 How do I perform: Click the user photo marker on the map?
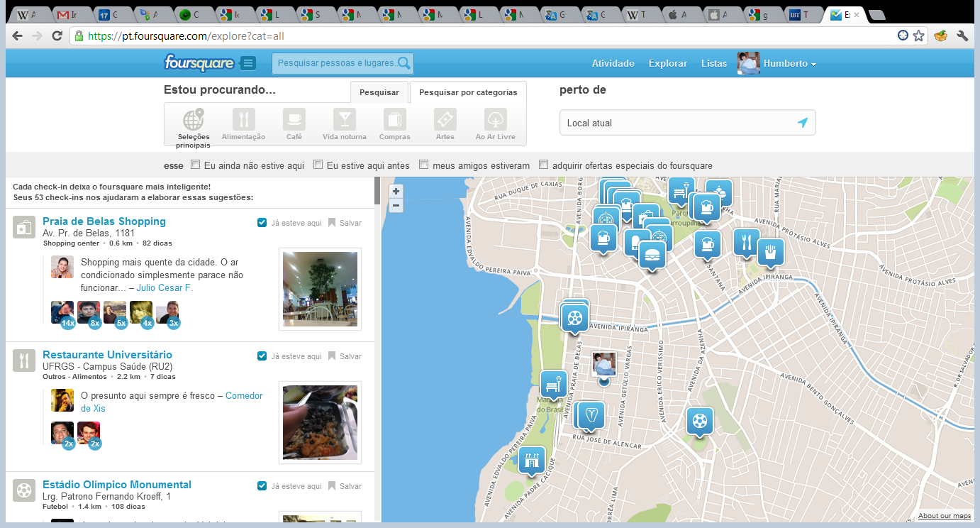pyautogui.click(x=604, y=363)
